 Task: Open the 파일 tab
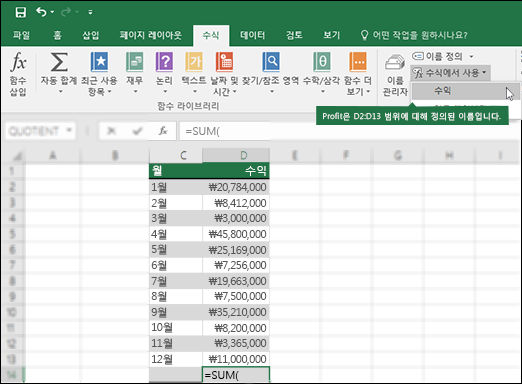coord(21,35)
